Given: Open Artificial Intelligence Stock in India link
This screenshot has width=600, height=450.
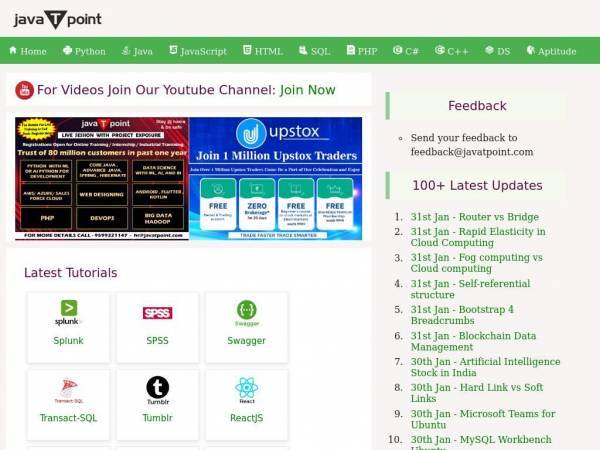Looking at the screenshot, I should (485, 367).
